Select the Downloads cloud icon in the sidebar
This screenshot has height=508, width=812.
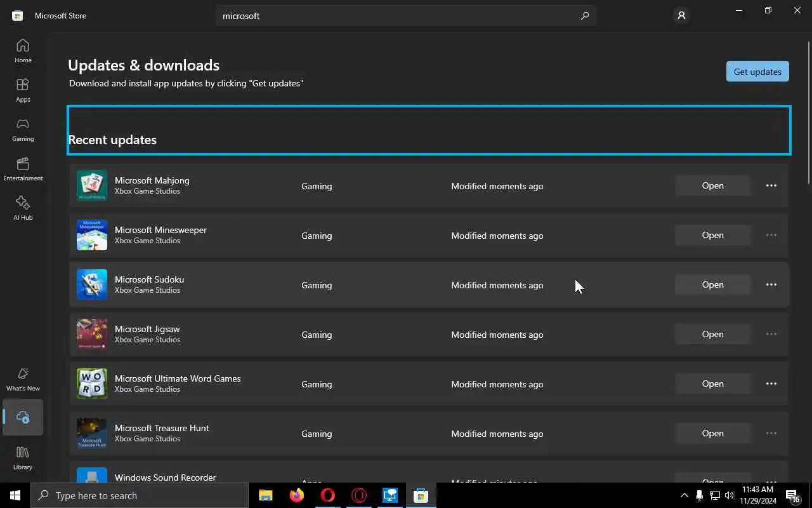pyautogui.click(x=23, y=417)
